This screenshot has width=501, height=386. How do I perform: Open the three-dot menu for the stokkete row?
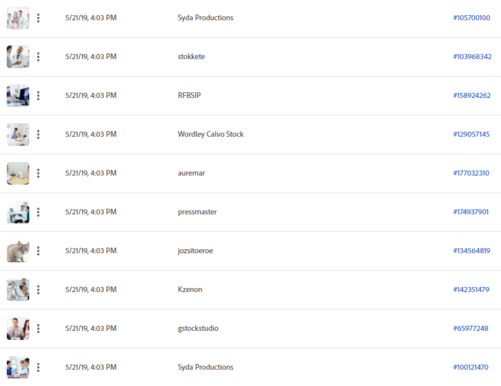pos(38,57)
